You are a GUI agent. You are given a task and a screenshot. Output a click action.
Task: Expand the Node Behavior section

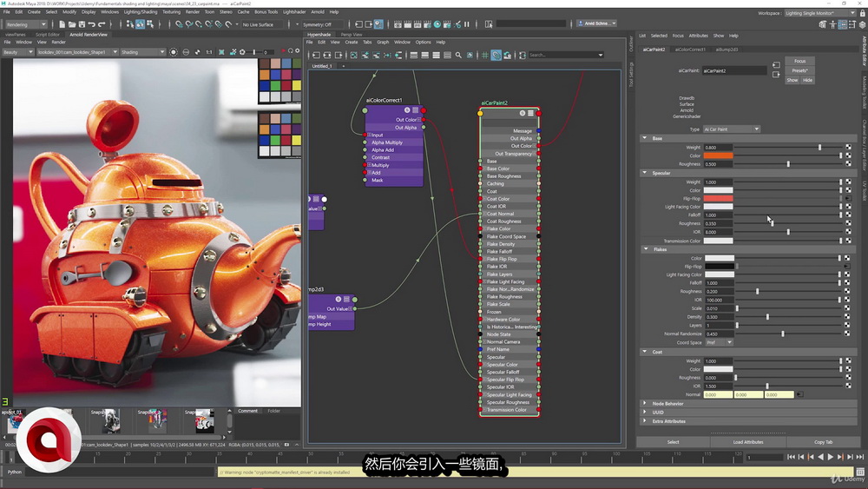(644, 404)
